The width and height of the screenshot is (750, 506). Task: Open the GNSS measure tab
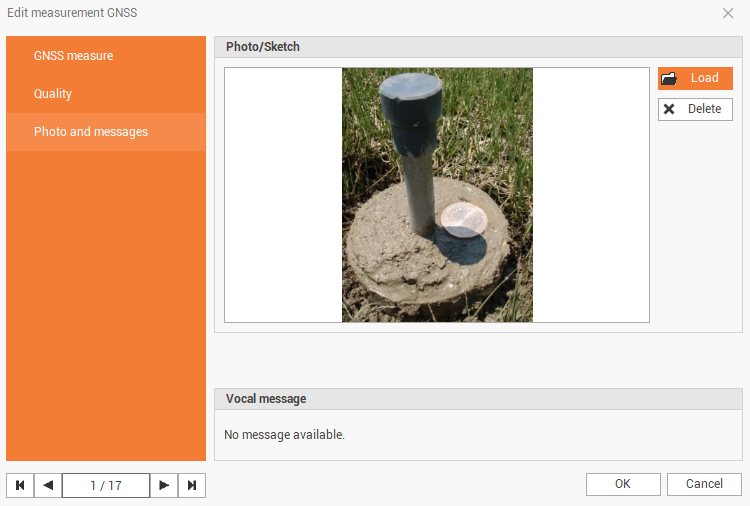tap(73, 56)
